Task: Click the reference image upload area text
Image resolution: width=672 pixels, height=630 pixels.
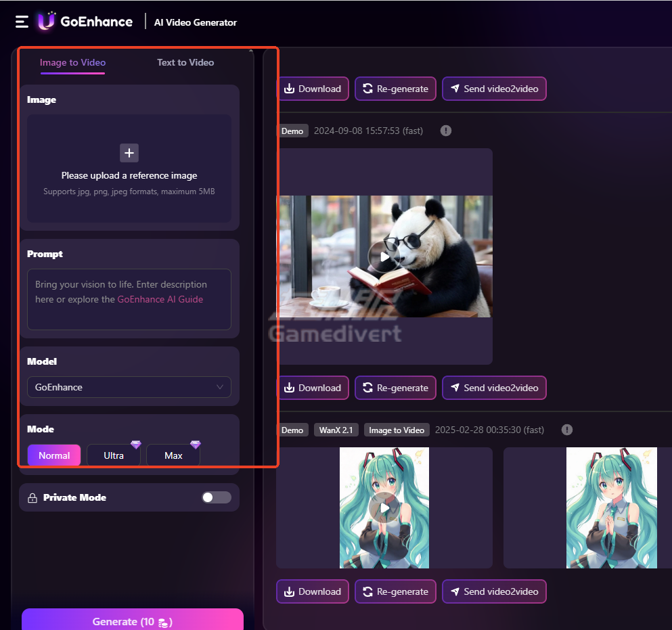Action: [129, 176]
